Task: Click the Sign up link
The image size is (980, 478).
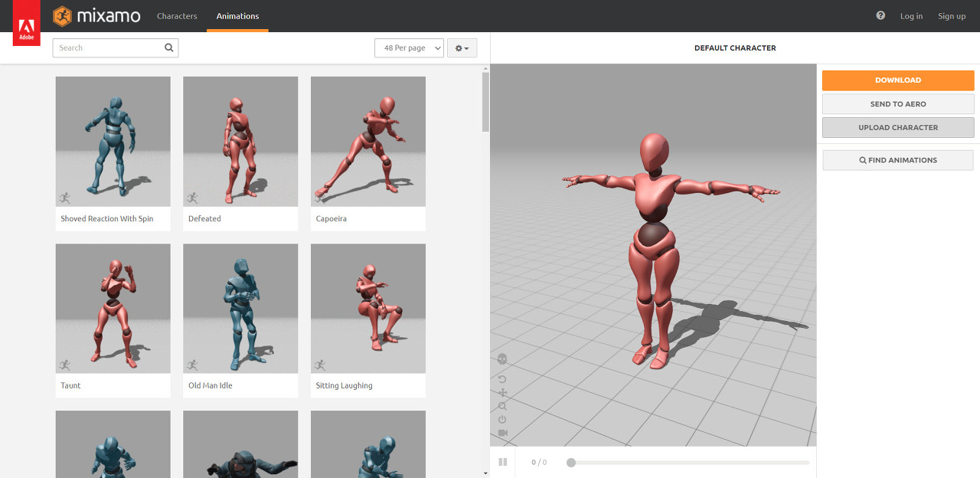Action: (952, 16)
